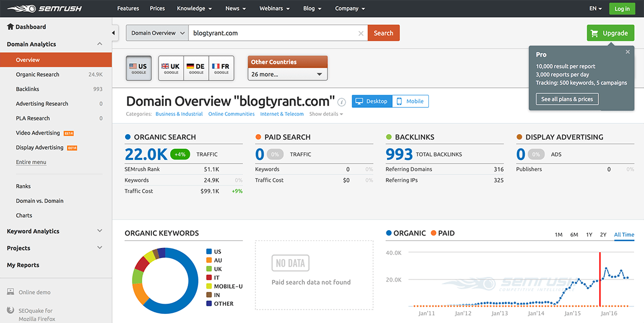Switch to Desktop view
This screenshot has width=644, height=323.
tap(372, 101)
